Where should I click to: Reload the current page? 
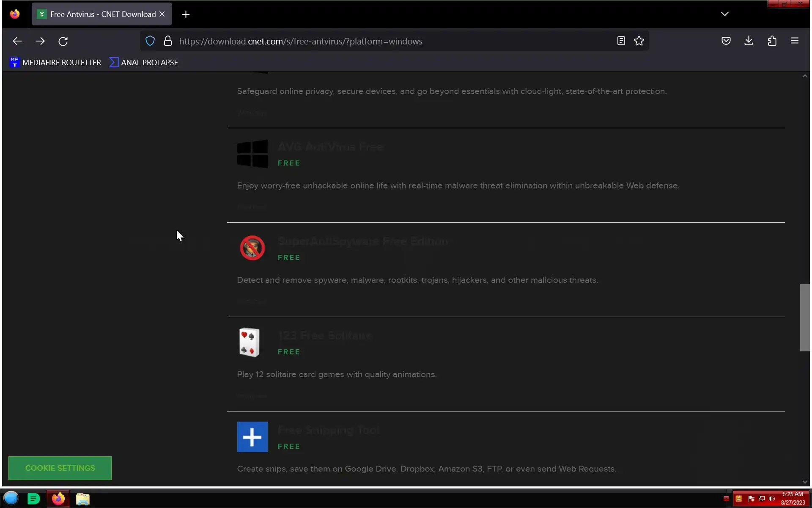pos(63,41)
